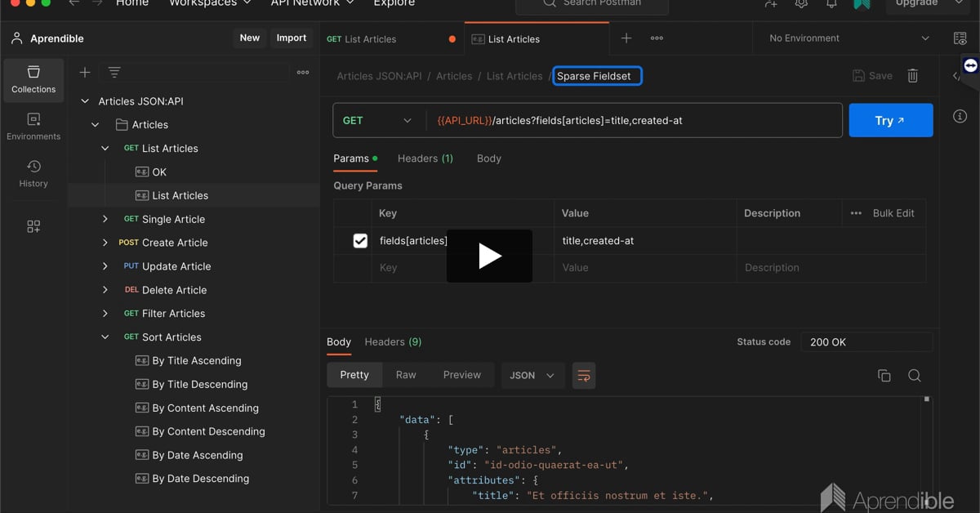Click the Try button
This screenshot has width=980, height=513.
[x=891, y=120]
